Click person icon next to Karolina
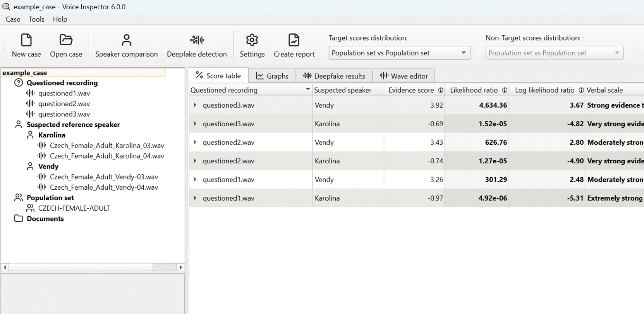Image resolution: width=644 pixels, height=314 pixels. pyautogui.click(x=30, y=135)
